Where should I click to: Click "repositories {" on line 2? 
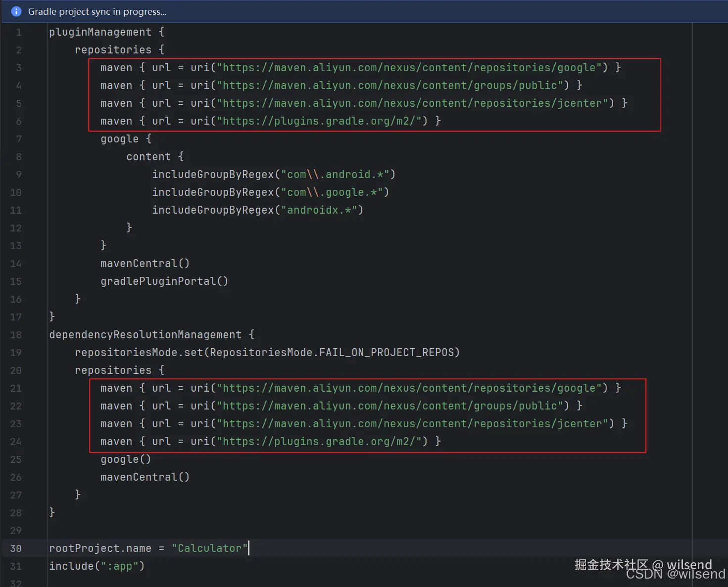pyautogui.click(x=119, y=50)
